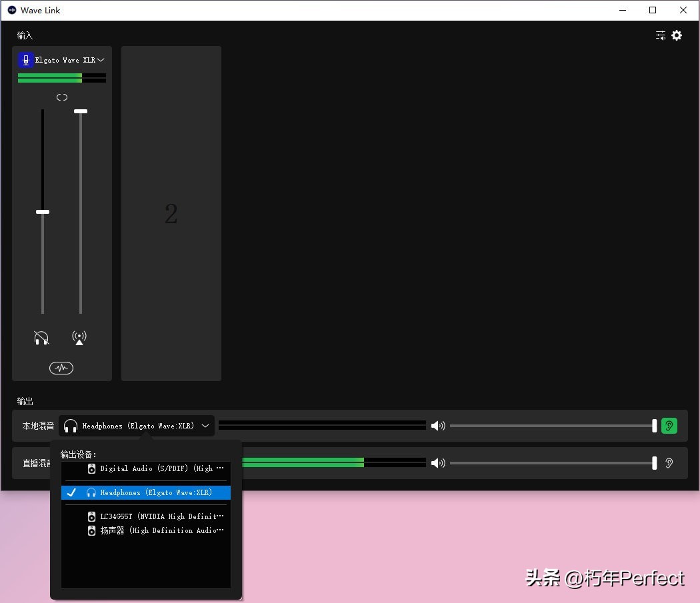The width and height of the screenshot is (700, 603).
Task: Expand the Elgato Wave XLR input dropdown
Action: 101,60
